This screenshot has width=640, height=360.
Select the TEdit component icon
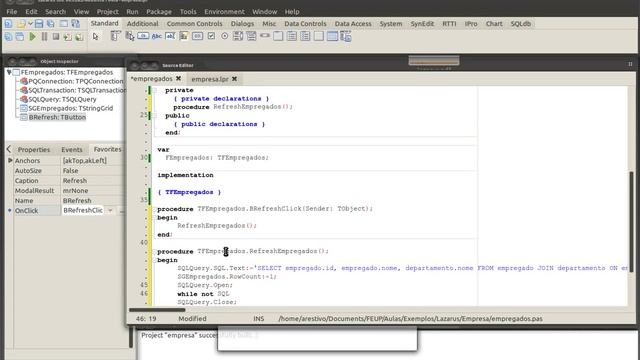point(170,36)
